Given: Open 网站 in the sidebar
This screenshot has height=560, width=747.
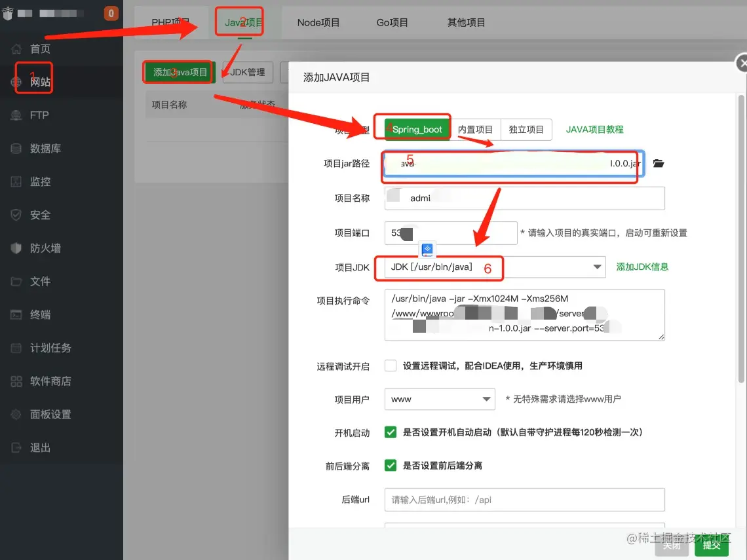Looking at the screenshot, I should (62, 82).
